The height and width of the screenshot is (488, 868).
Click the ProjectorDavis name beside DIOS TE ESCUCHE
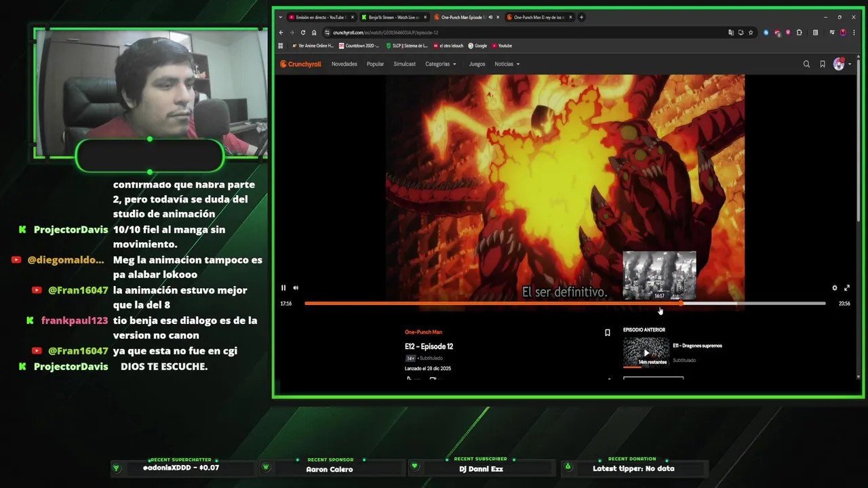71,367
